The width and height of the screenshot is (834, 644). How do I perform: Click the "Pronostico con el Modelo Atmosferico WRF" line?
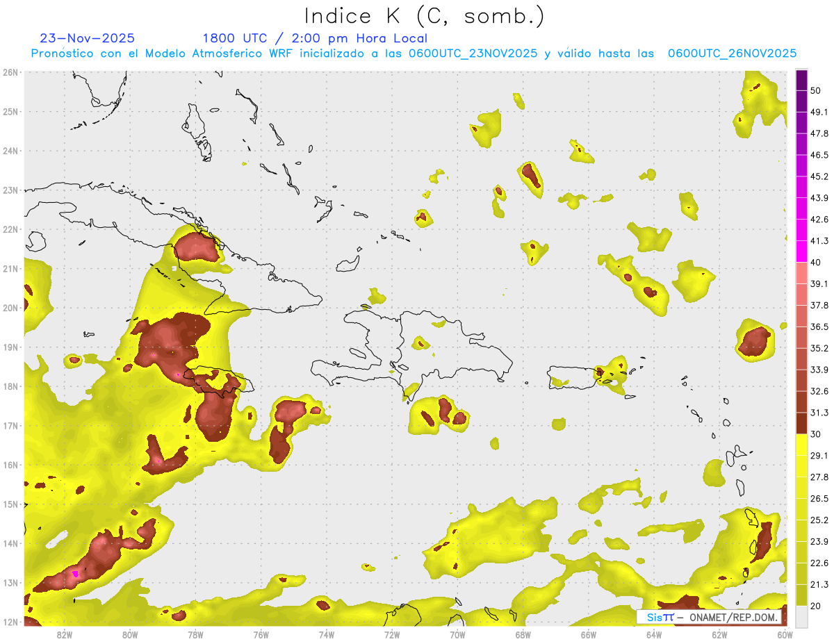pos(414,53)
